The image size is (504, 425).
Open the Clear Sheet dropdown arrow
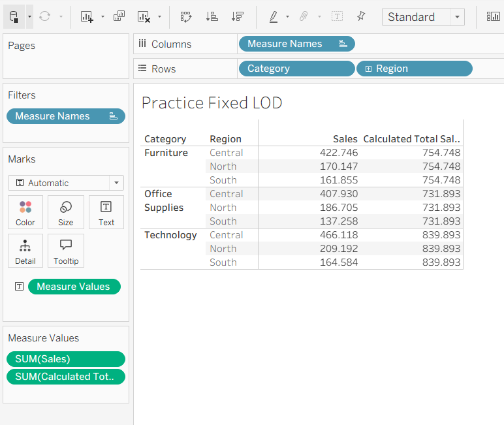[x=159, y=16]
